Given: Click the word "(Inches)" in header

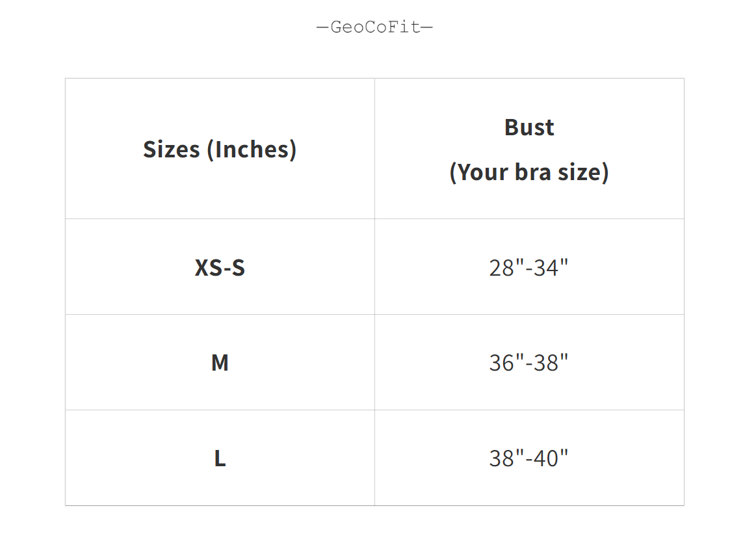Looking at the screenshot, I should (x=252, y=150).
